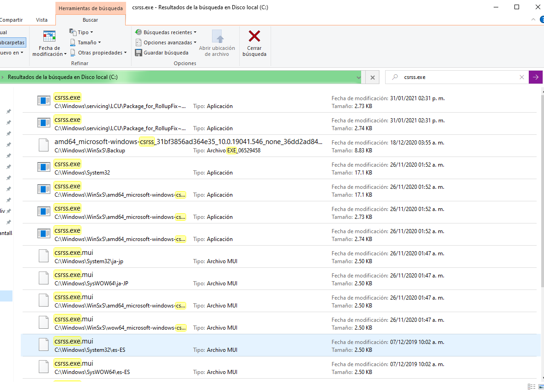This screenshot has height=392, width=544.
Task: Select csrss.exe.mui in System32\ja-jp
Action: [x=279, y=257]
